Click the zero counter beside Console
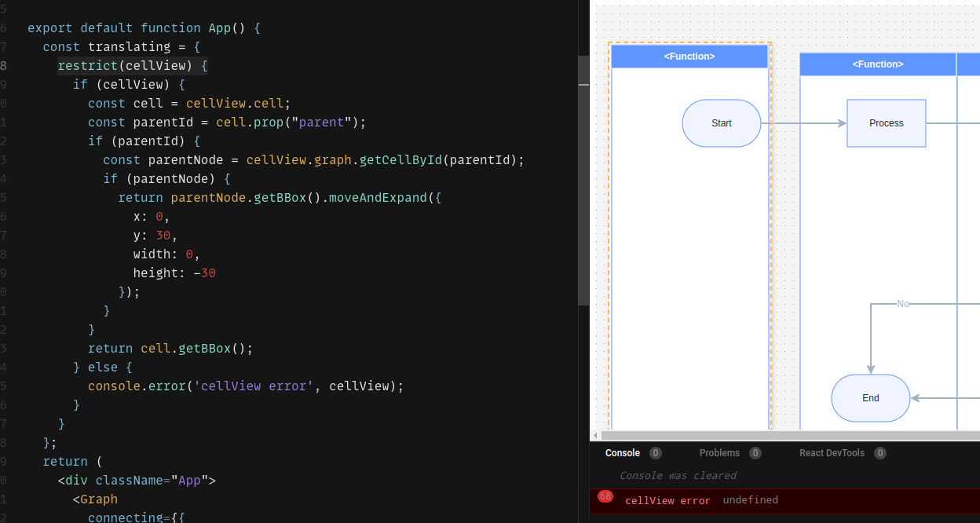This screenshot has width=980, height=523. (656, 452)
